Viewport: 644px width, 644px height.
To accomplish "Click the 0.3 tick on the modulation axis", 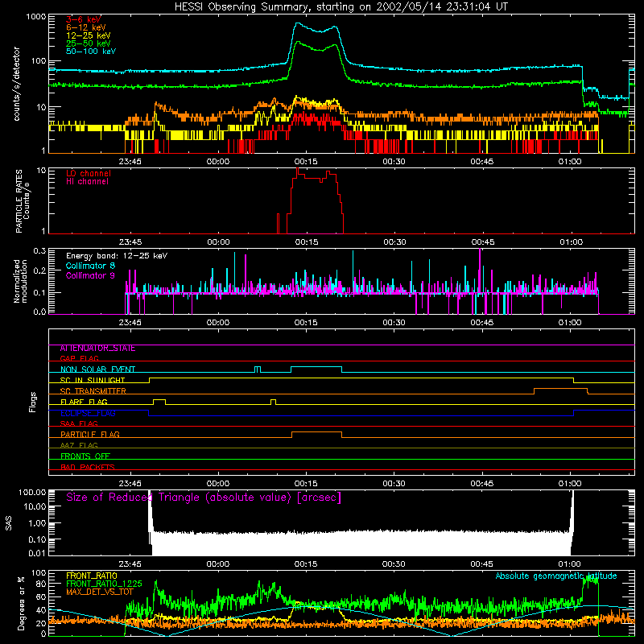I will pos(39,250).
